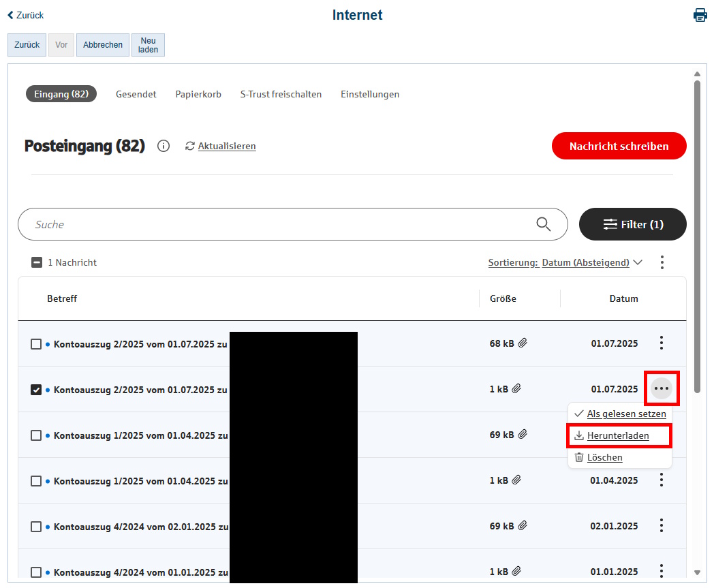Click the magnifying glass search icon
Viewport: 714px width, 588px height.
tap(543, 223)
